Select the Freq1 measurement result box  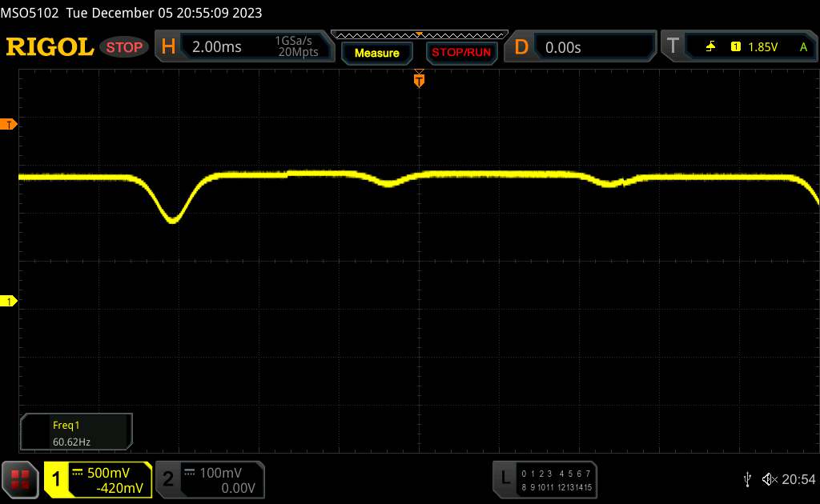click(x=76, y=433)
